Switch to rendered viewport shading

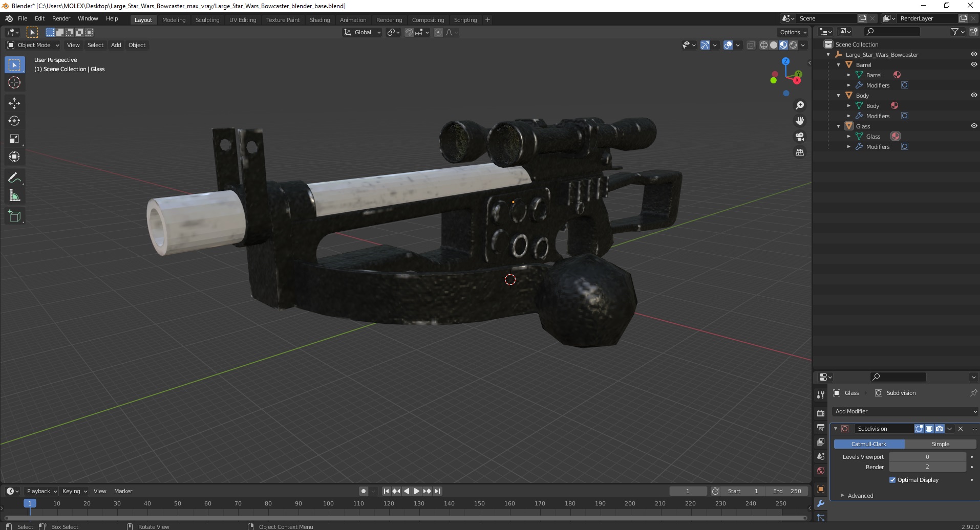(x=793, y=45)
